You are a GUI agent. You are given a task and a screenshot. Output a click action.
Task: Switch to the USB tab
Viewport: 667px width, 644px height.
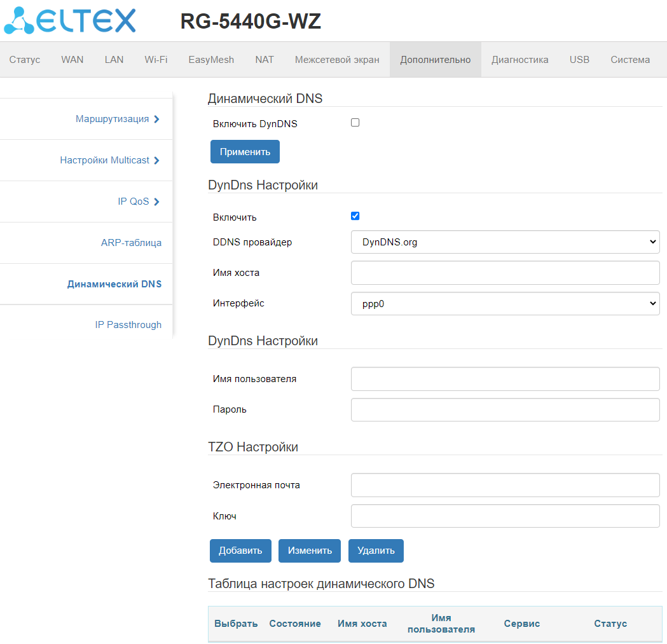point(579,60)
